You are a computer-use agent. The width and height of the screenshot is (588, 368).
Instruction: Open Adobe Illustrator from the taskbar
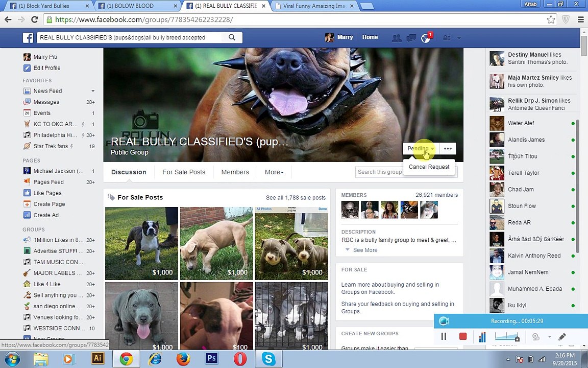pos(97,358)
